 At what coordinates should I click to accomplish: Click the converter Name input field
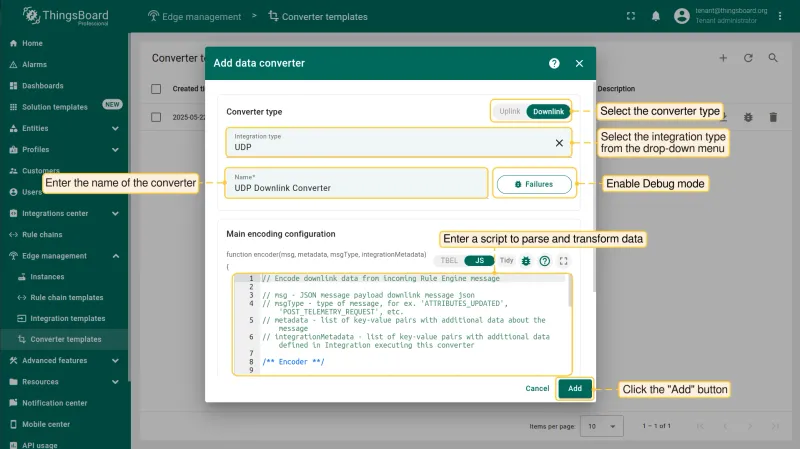tap(356, 183)
